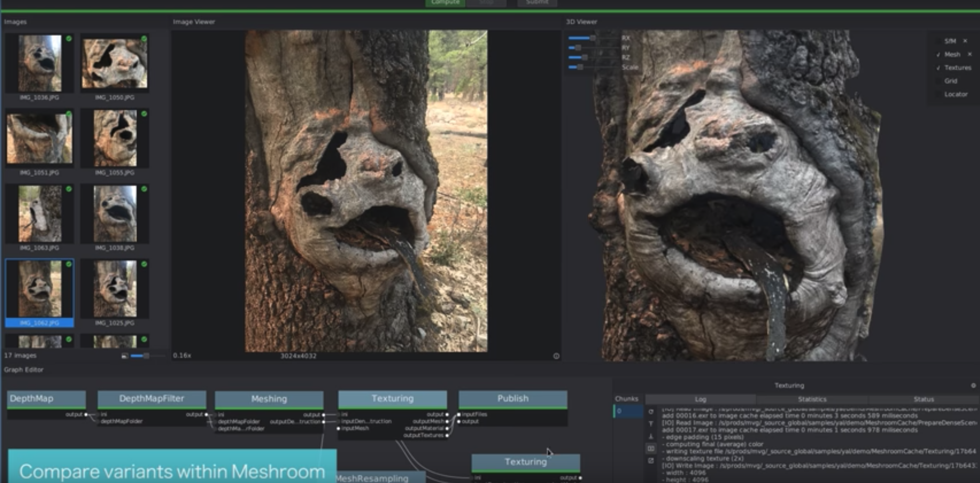980x483 pixels.
Task: Adjust the RZ rotation slider
Action: [593, 57]
